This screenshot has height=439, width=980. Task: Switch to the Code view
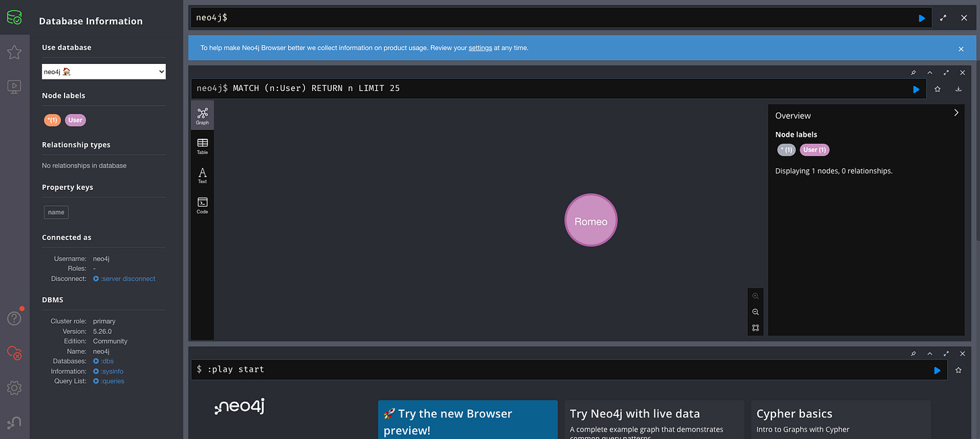click(x=203, y=205)
